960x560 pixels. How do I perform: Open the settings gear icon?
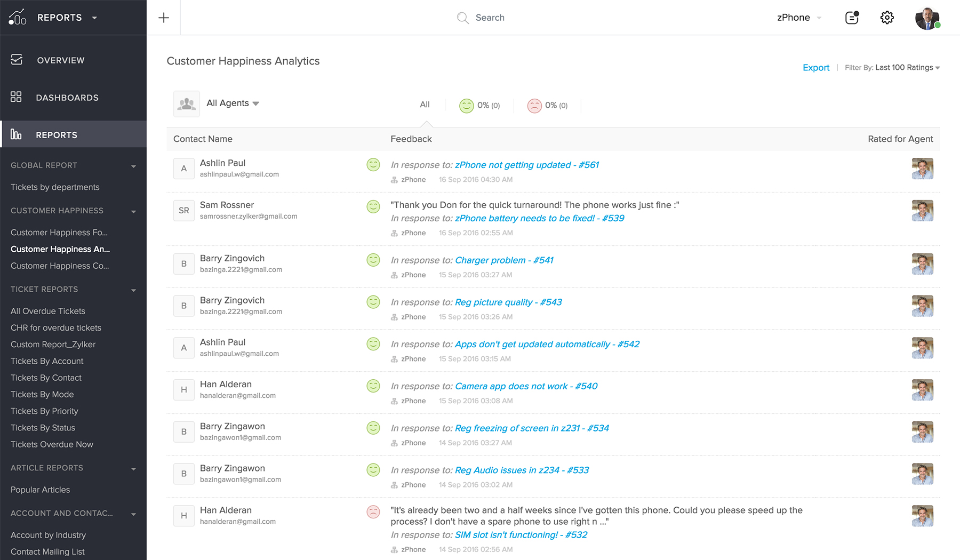[x=886, y=18]
